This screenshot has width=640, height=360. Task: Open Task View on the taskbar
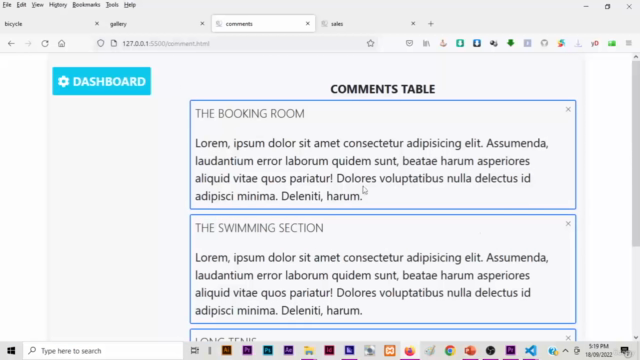coord(195,350)
